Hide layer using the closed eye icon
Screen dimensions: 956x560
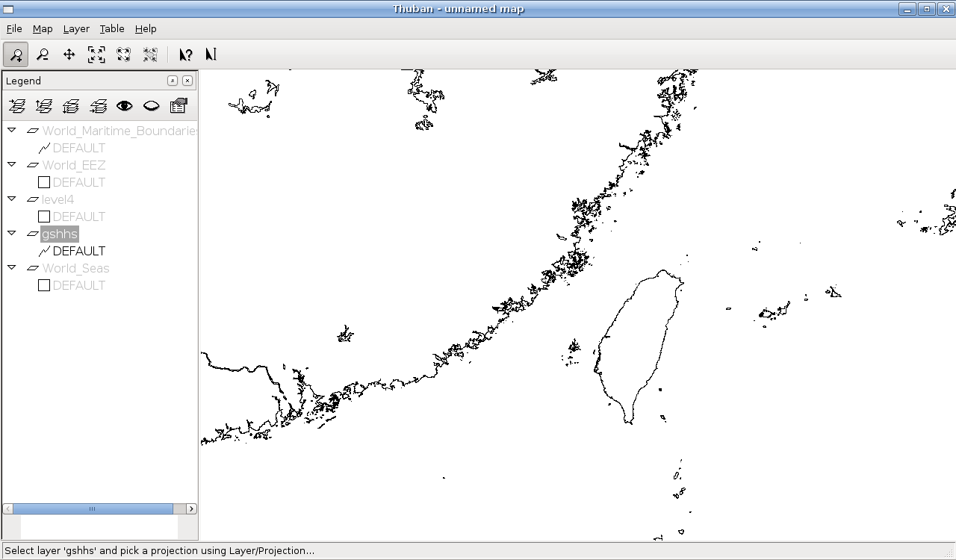[151, 106]
